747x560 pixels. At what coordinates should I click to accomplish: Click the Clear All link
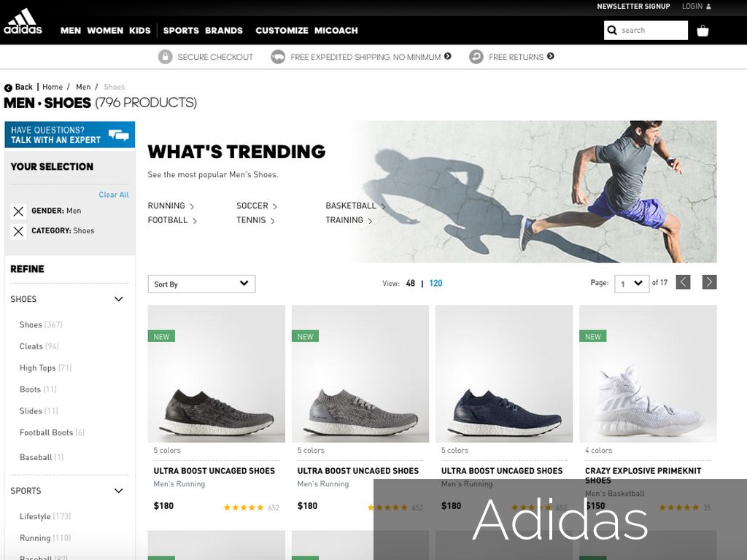[114, 195]
